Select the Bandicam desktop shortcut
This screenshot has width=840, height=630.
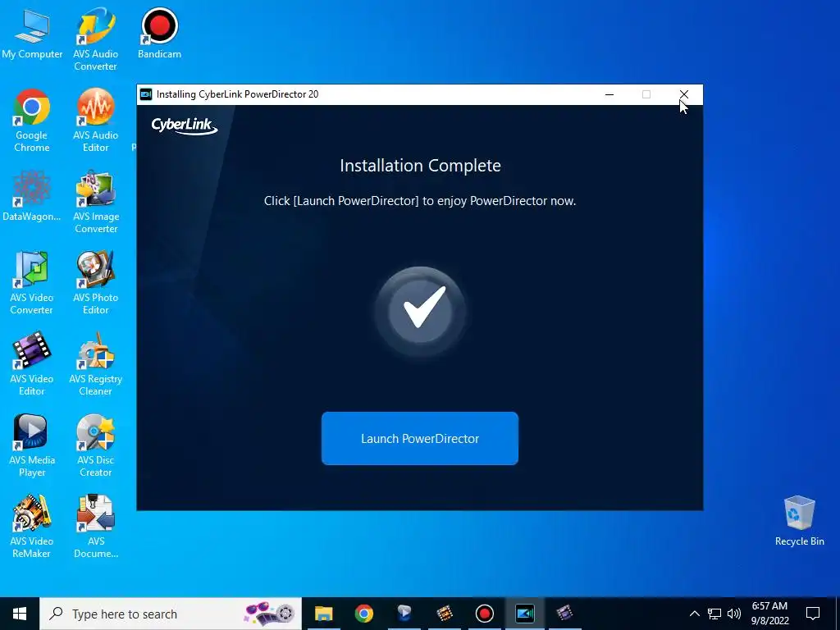[159, 33]
